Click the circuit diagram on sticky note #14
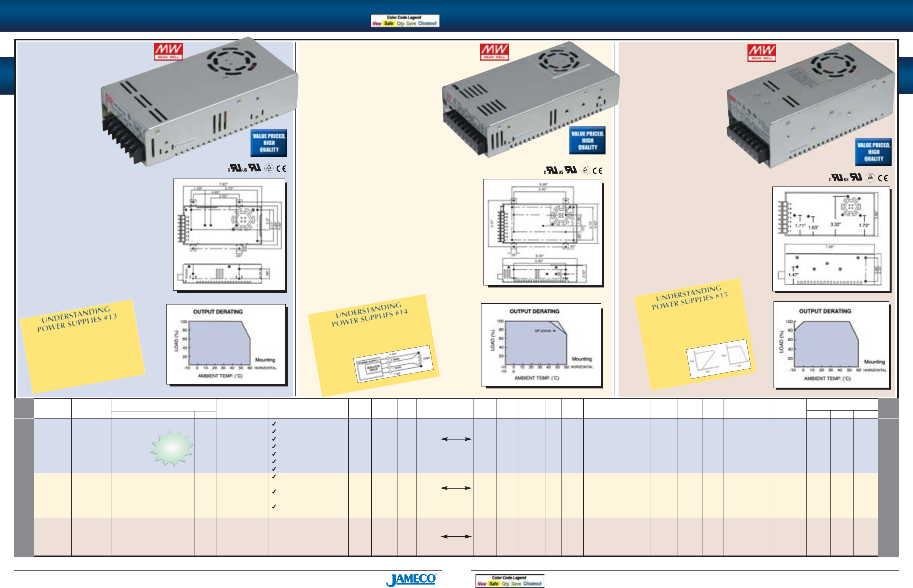This screenshot has width=913, height=588. click(393, 364)
